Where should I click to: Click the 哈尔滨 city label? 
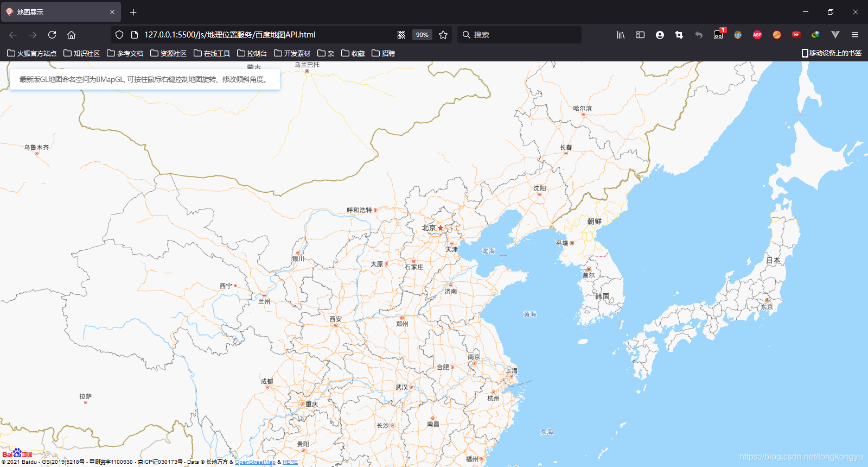tap(583, 109)
